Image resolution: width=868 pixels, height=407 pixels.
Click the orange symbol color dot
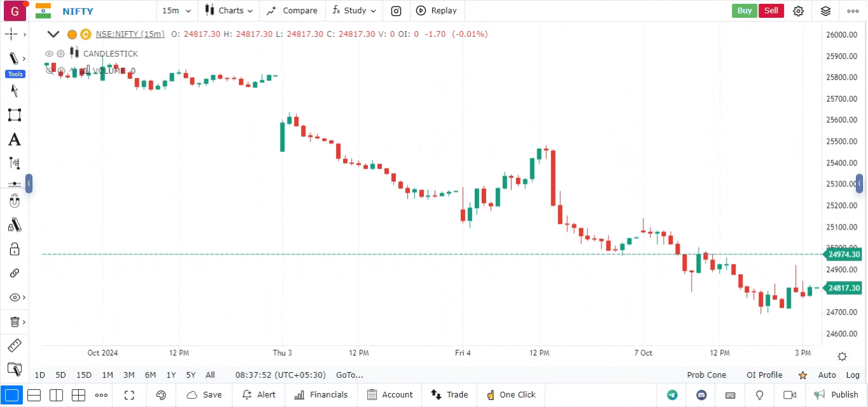pyautogui.click(x=72, y=34)
